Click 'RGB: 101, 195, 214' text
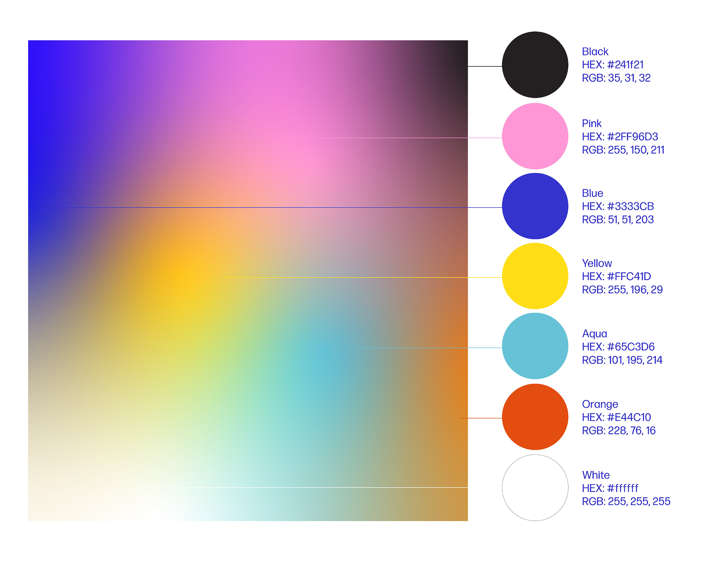Image resolution: width=728 pixels, height=563 pixels. point(622,360)
